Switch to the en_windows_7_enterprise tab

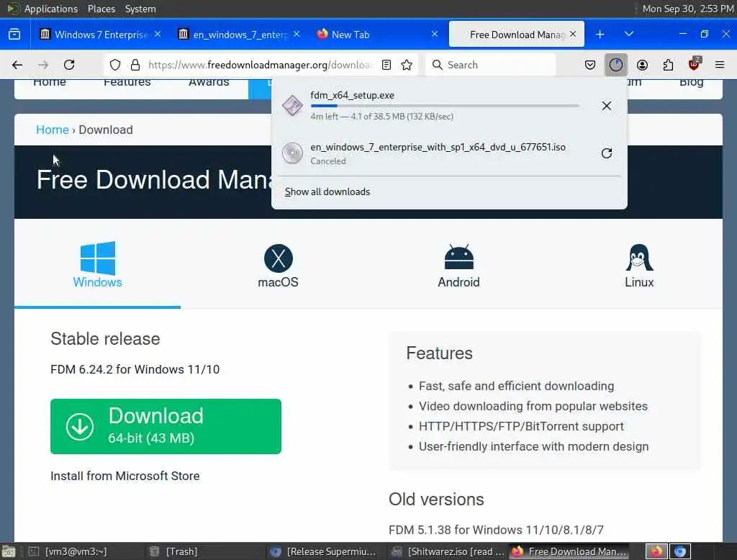click(x=239, y=35)
